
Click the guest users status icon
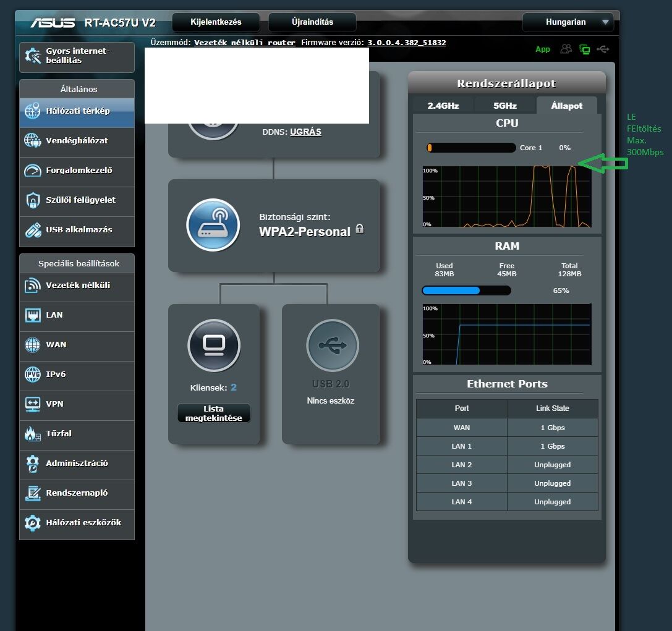click(x=566, y=49)
